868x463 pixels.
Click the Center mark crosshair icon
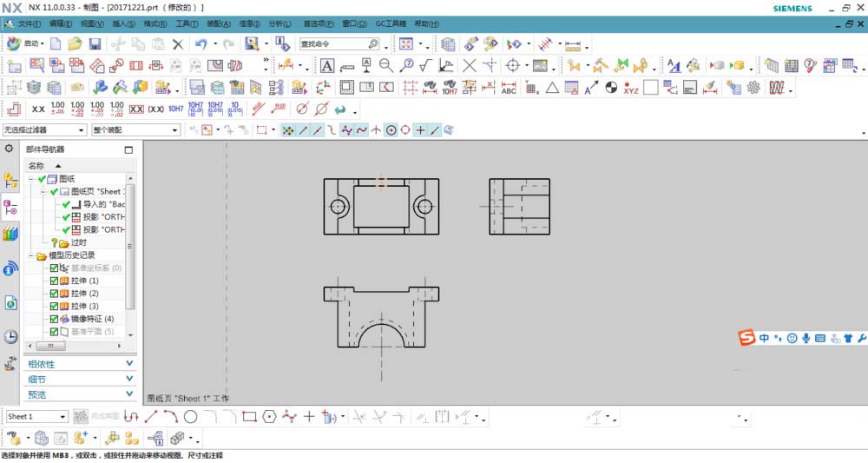click(x=513, y=65)
